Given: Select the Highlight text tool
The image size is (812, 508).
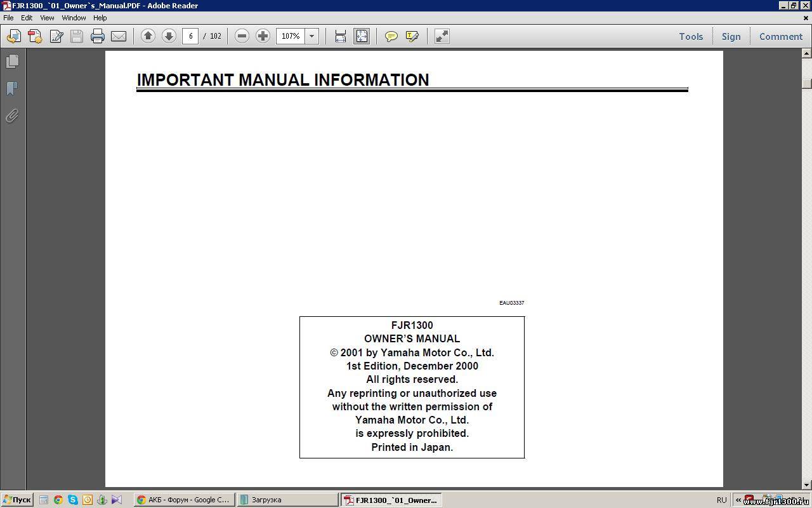Looking at the screenshot, I should pos(412,36).
